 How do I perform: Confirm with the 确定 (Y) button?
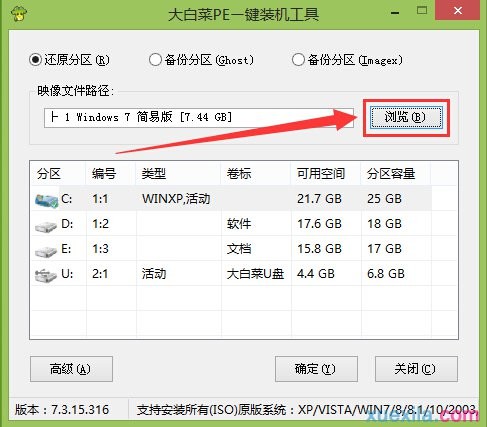pyautogui.click(x=316, y=369)
